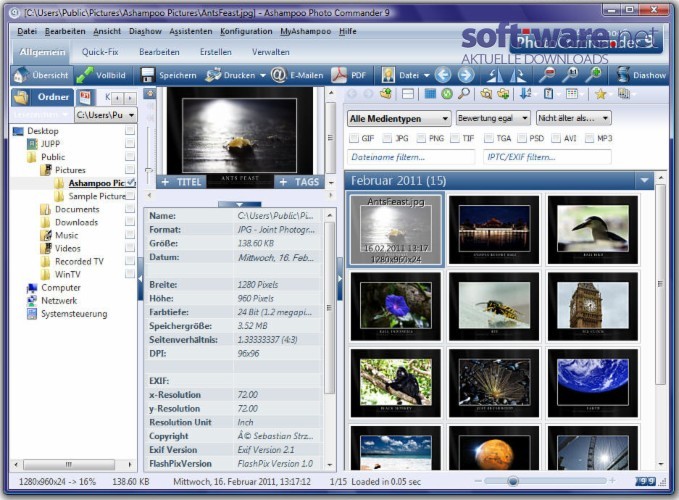Open the Alle Medientypen dropdown
The height and width of the screenshot is (500, 679).
pos(399,118)
